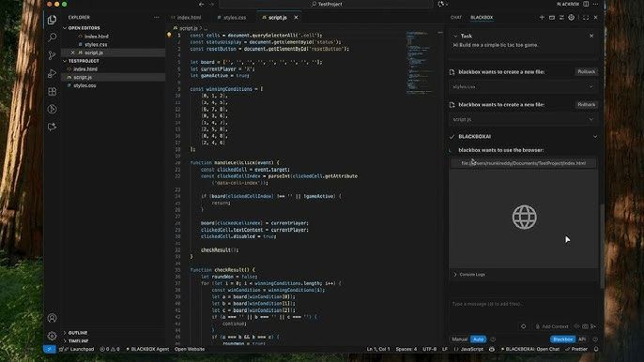The image size is (644, 362).
Task: Click Add Context button
Action: click(x=552, y=326)
